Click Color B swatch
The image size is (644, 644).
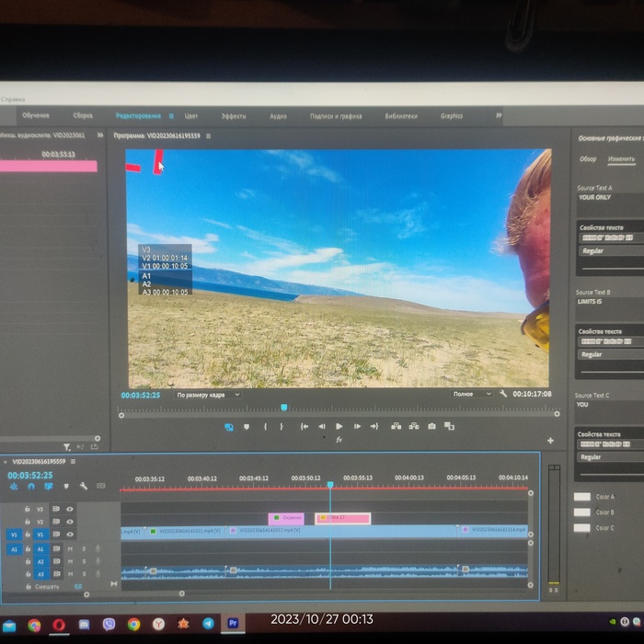pyautogui.click(x=582, y=512)
